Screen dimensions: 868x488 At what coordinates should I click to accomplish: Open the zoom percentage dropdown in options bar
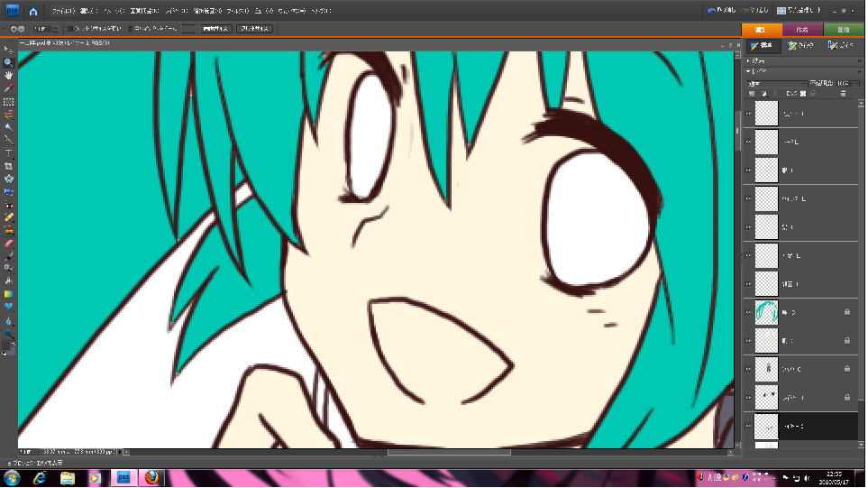coord(55,29)
